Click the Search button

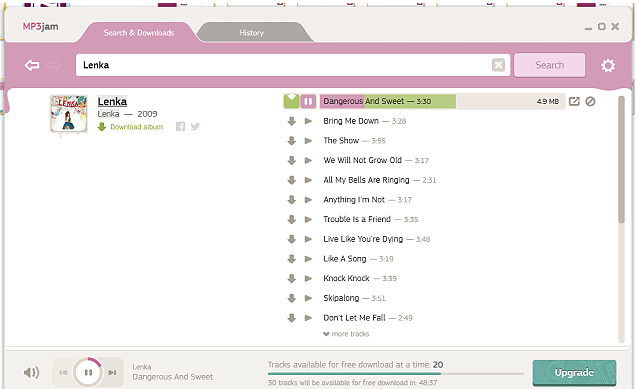(x=549, y=65)
